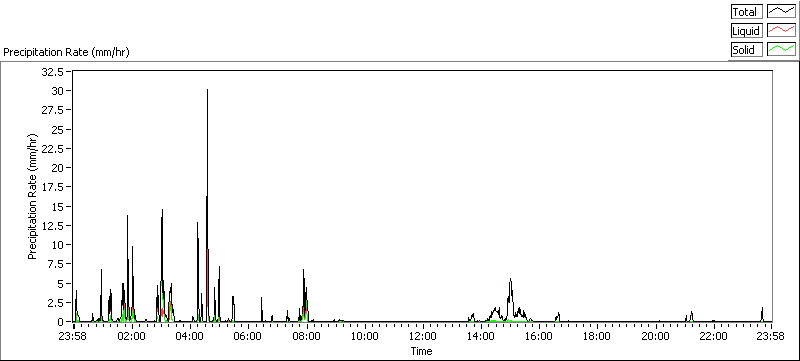The image size is (800, 361).
Task: Select the 2.5 y-axis value
Action: [x=55, y=302]
